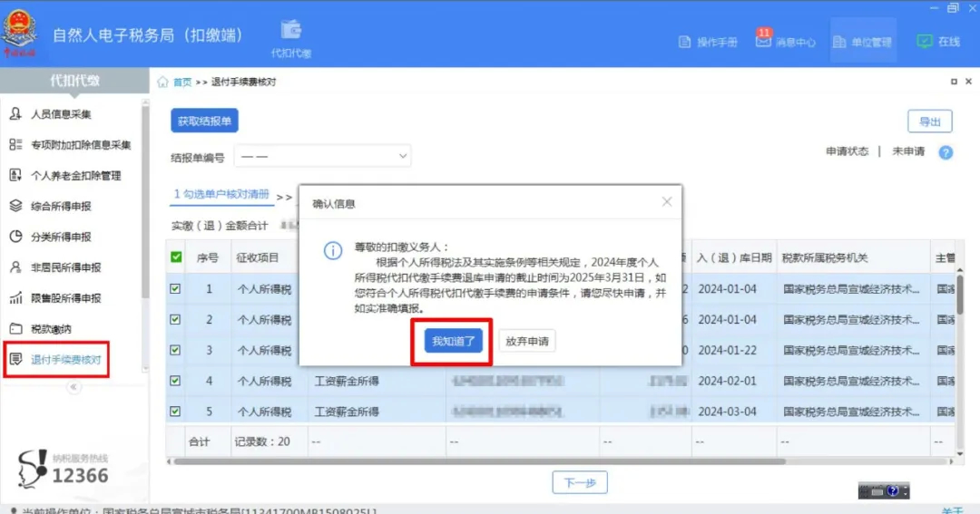Viewport: 980px width, 514px height.
Task: Toggle the select-all checkbox in table header
Action: [x=176, y=257]
